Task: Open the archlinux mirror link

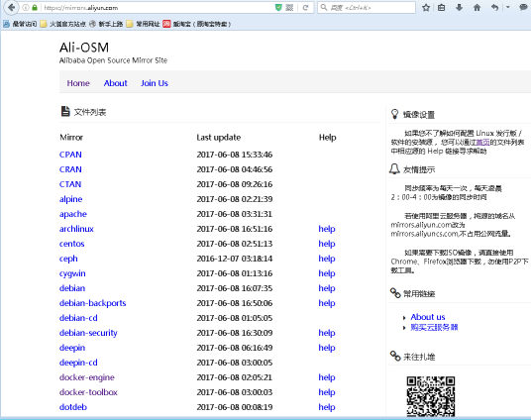Action: pyautogui.click(x=76, y=229)
